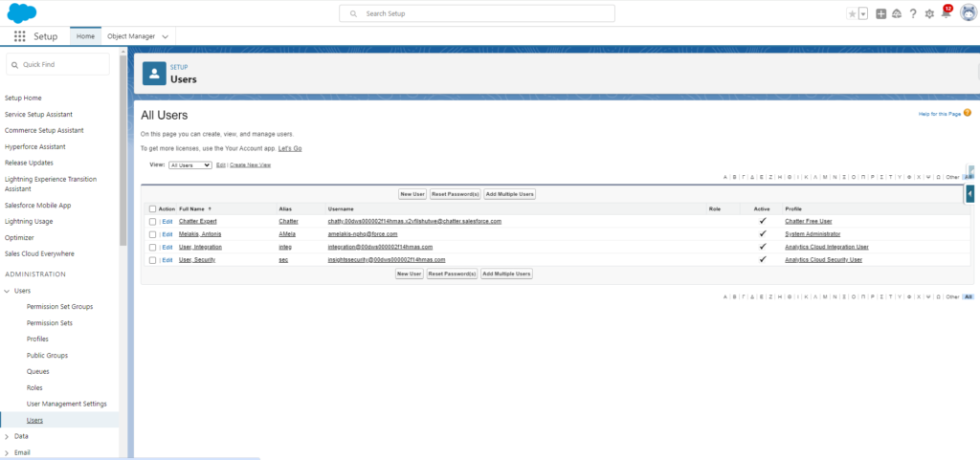Open Profiles in sidebar
Image resolution: width=980 pixels, height=460 pixels.
pos(37,339)
